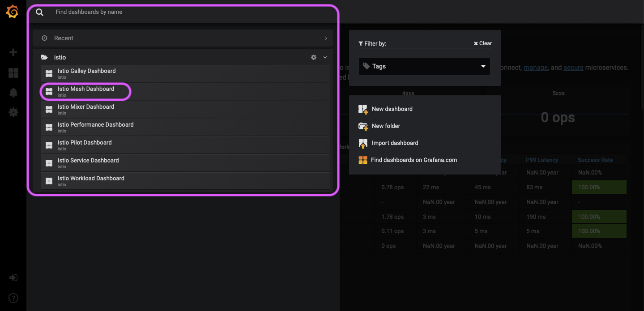Open the istio folder settings gear
This screenshot has width=644, height=311.
pyautogui.click(x=313, y=57)
